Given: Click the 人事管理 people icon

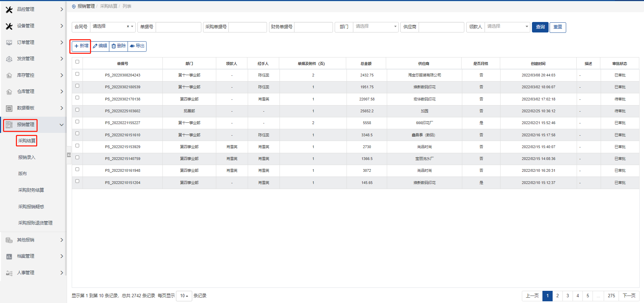Looking at the screenshot, I should coord(9,273).
